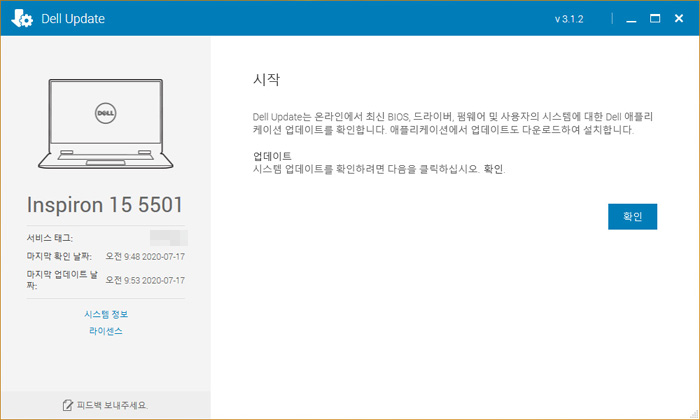Click the feedback pencil icon
The image size is (700, 420).
(67, 405)
